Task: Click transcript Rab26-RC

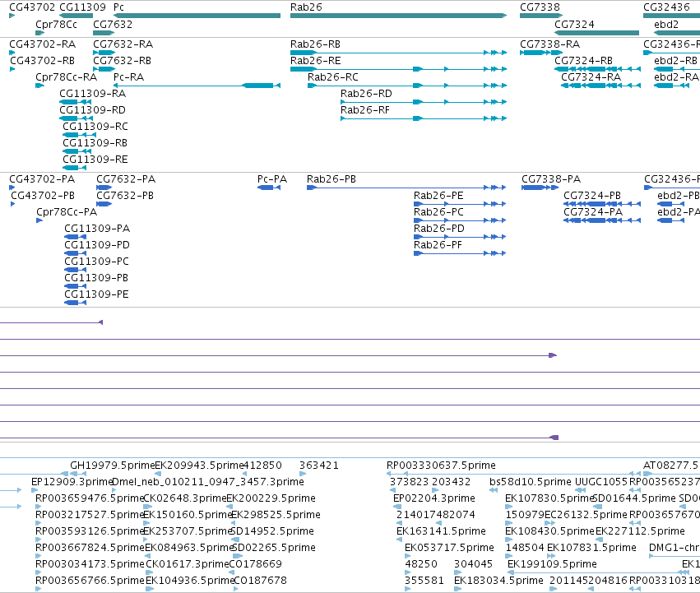Action: tap(407, 86)
